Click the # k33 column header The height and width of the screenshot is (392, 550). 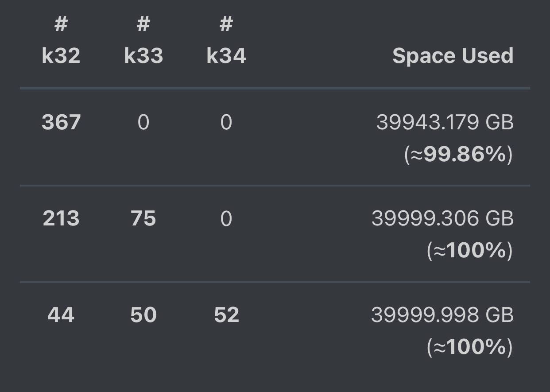click(143, 40)
